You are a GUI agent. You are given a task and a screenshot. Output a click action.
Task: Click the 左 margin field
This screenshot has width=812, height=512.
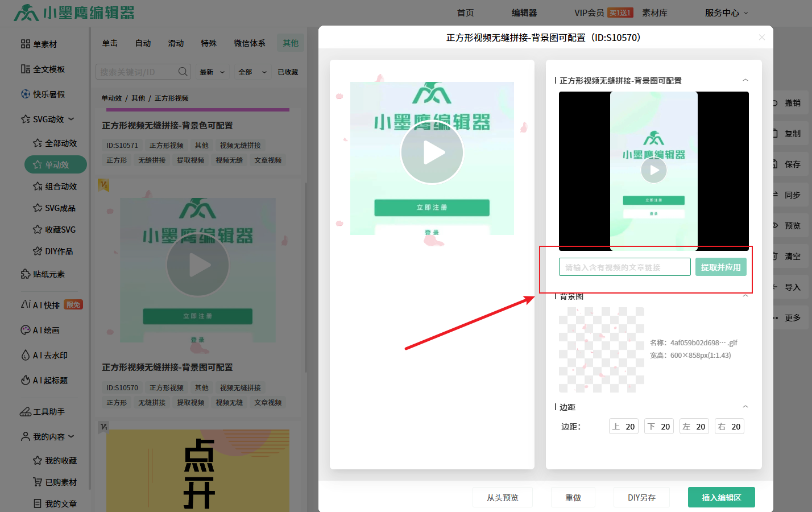pyautogui.click(x=694, y=426)
